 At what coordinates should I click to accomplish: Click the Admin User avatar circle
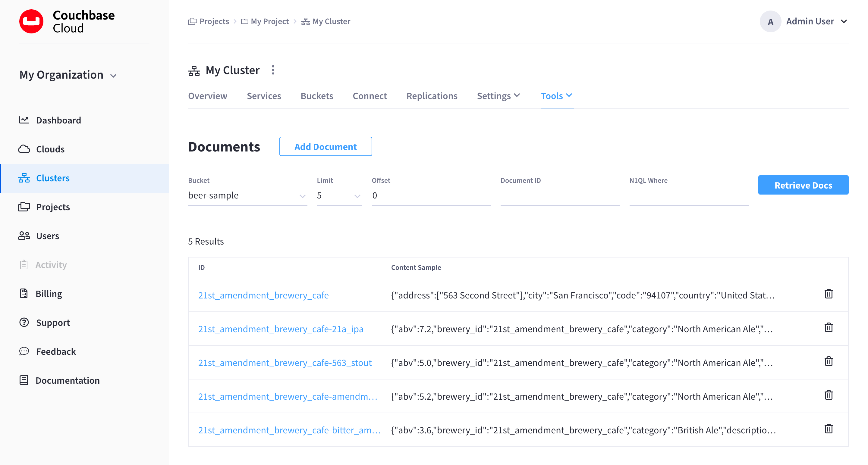coord(770,22)
